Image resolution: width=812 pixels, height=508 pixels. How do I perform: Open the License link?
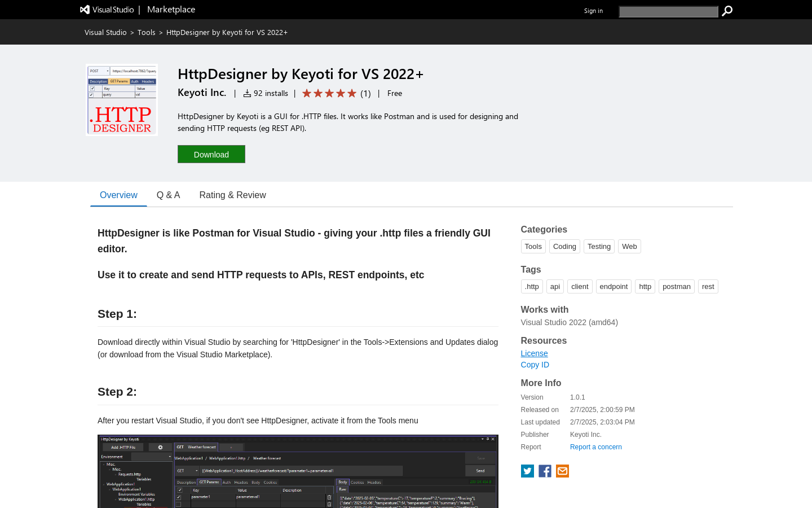point(534,353)
